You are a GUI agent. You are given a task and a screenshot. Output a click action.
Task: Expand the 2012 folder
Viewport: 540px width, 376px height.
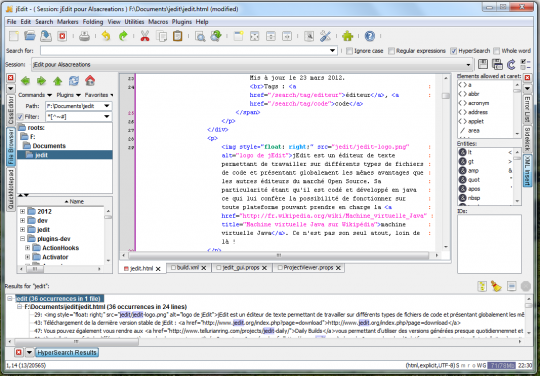22,211
